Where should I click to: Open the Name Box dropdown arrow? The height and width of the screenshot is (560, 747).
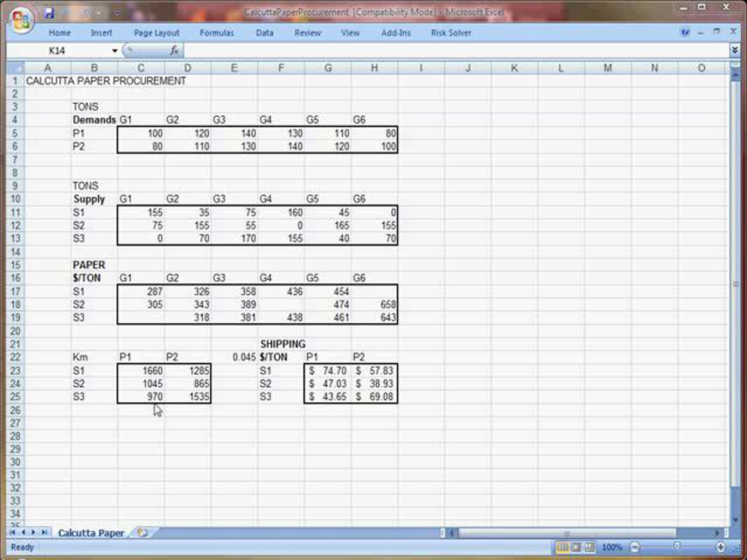point(115,51)
